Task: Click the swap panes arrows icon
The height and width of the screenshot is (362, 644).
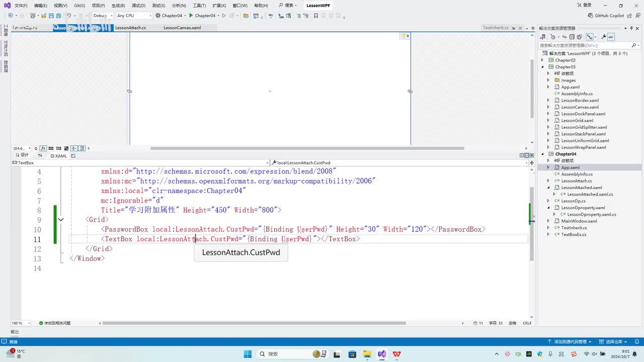Action: [x=40, y=156]
